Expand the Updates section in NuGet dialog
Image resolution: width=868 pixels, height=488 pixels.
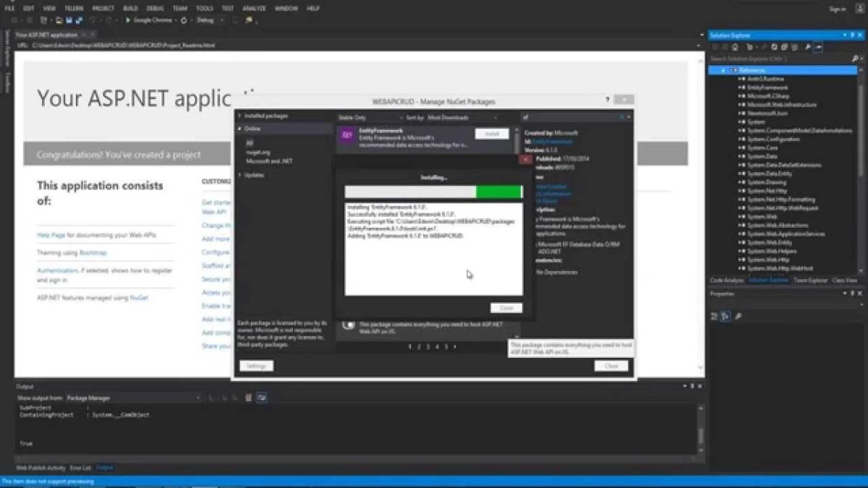click(240, 175)
